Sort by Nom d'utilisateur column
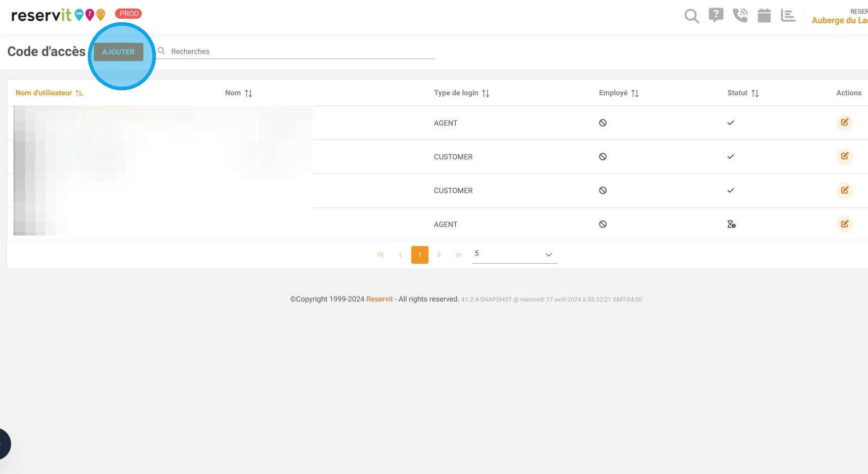Image resolution: width=868 pixels, height=474 pixels. click(49, 93)
